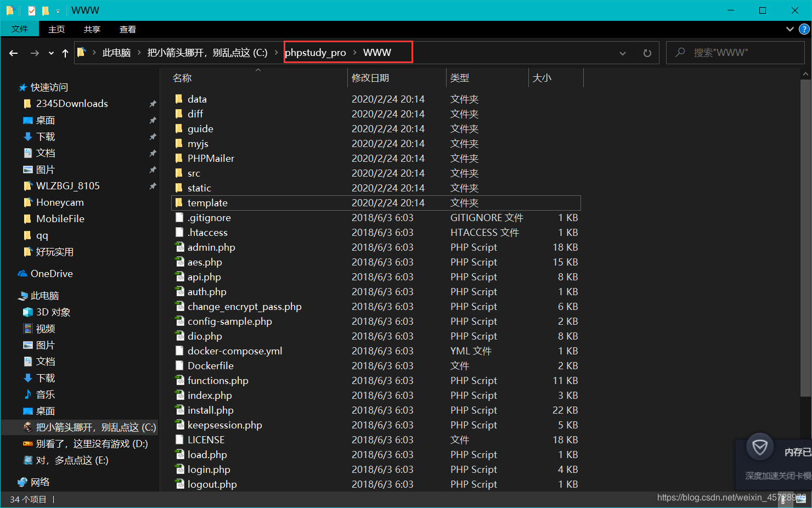The height and width of the screenshot is (508, 812).
Task: Switch to the 查看 ribbon tab
Action: [x=128, y=29]
